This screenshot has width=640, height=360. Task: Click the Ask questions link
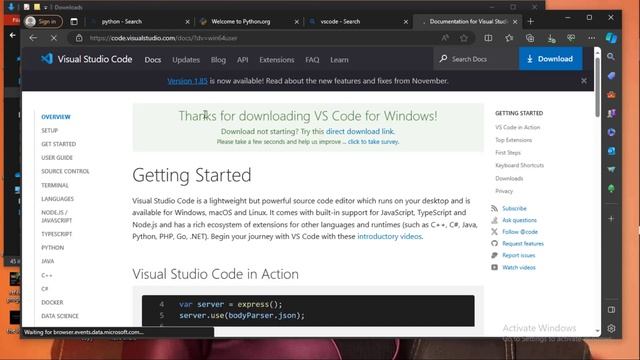[x=519, y=220]
